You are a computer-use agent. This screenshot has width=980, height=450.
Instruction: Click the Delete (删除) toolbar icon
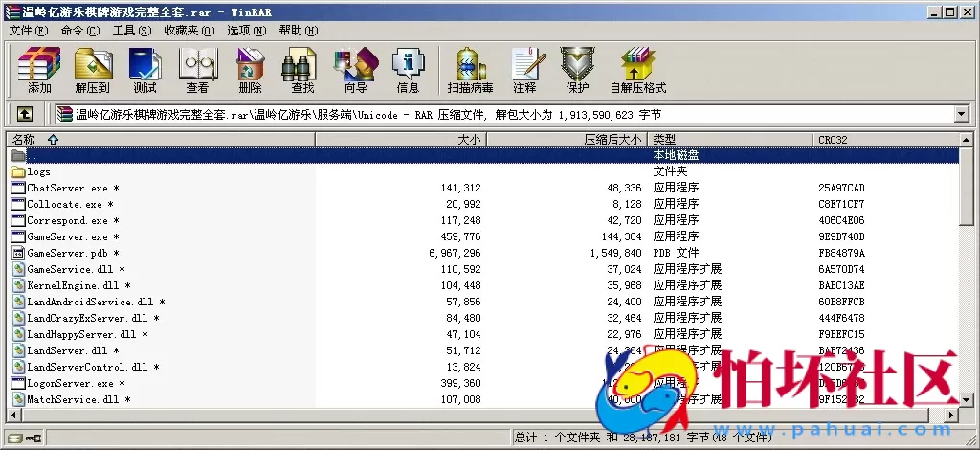(x=250, y=70)
